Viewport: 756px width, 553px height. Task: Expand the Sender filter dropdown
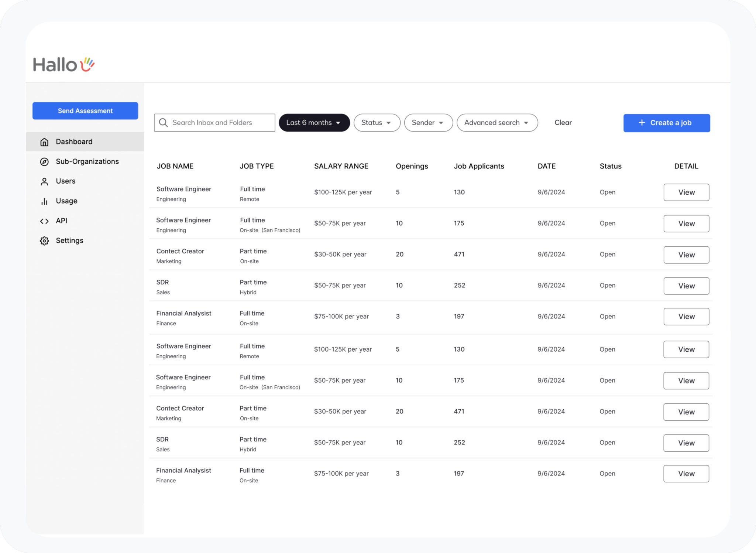coord(428,122)
